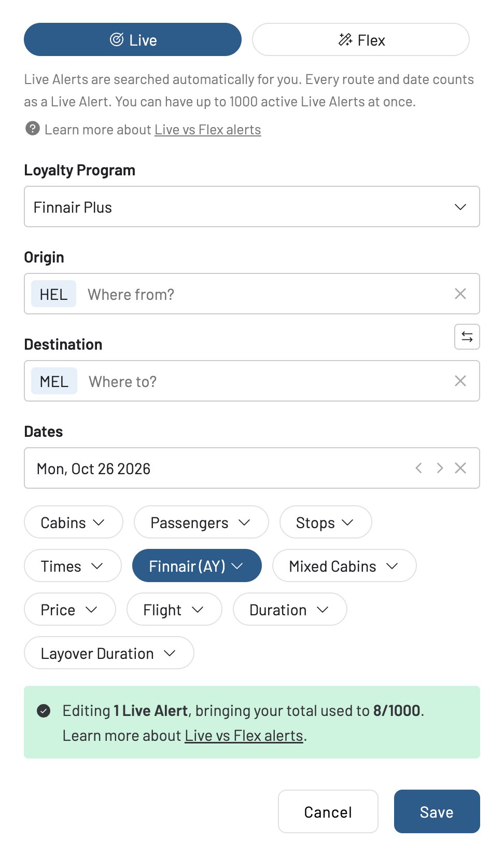Save the Live Alert

coord(437,811)
